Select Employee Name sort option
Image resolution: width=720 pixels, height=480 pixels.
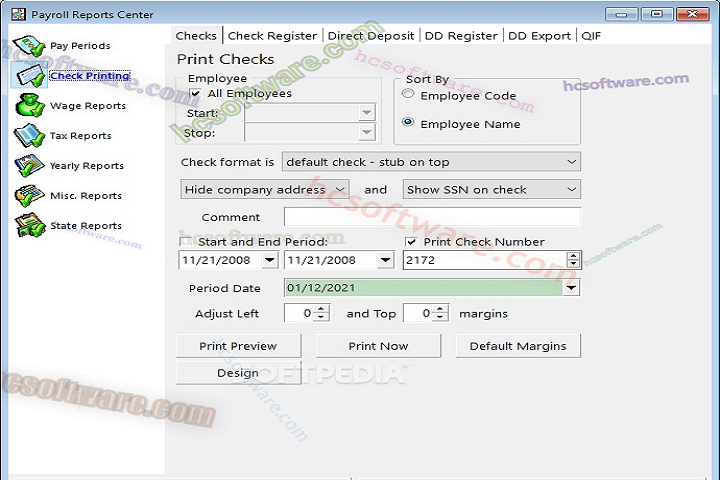pos(408,122)
